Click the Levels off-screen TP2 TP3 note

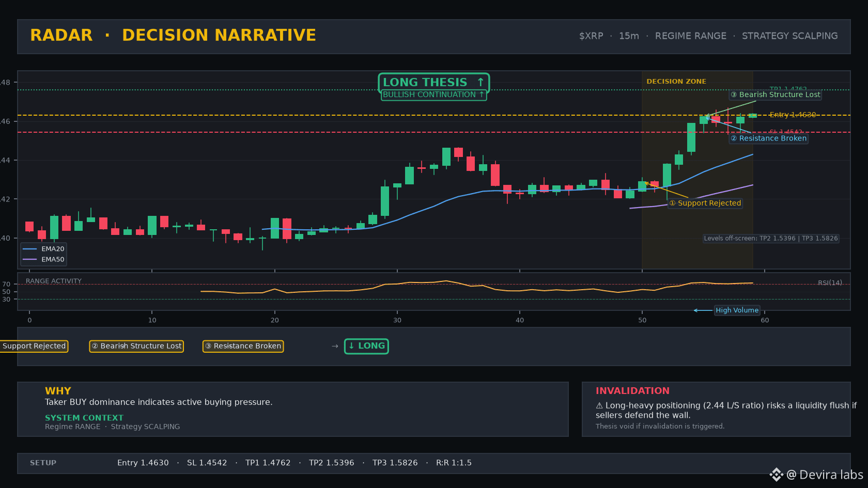pyautogui.click(x=771, y=239)
